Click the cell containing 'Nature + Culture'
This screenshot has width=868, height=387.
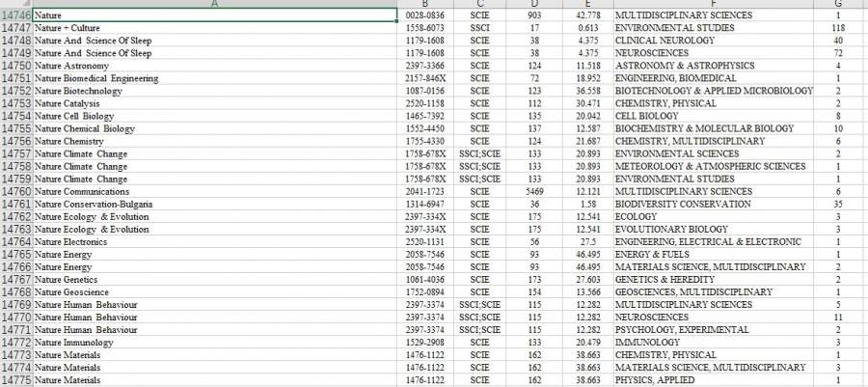[x=215, y=28]
